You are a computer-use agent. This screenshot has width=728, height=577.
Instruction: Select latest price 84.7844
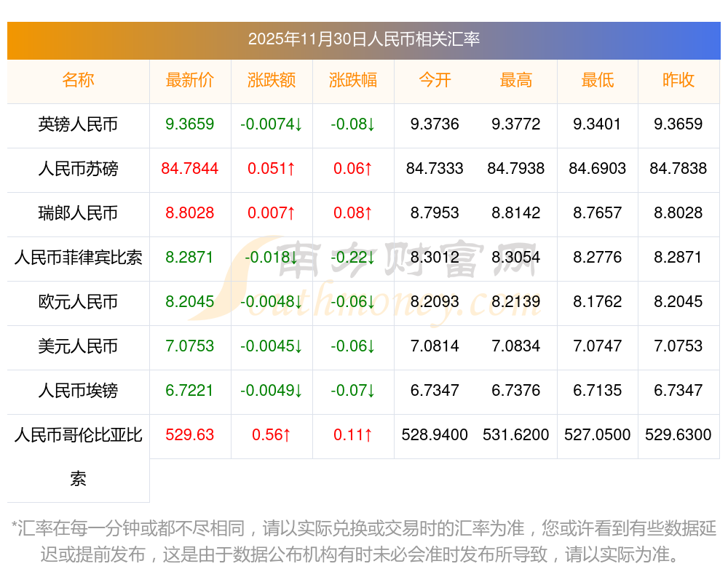[189, 169]
